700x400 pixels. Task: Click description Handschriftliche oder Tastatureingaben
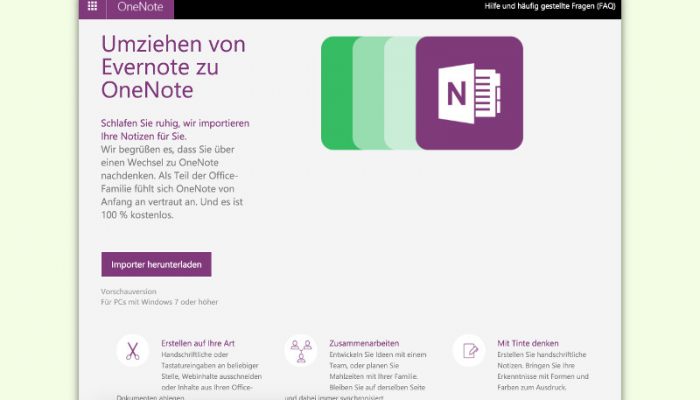189,376
